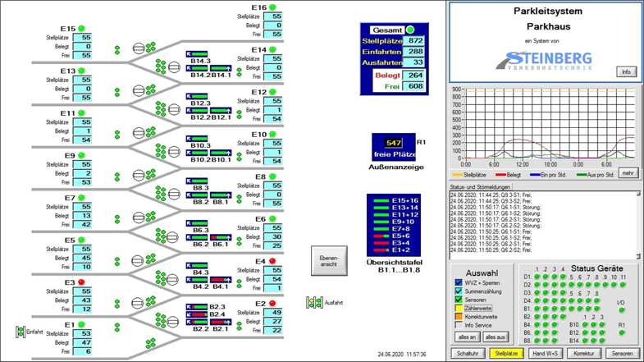The image size is (644, 362).
Task: Open the Ebenenansicht view button
Action: 329,261
